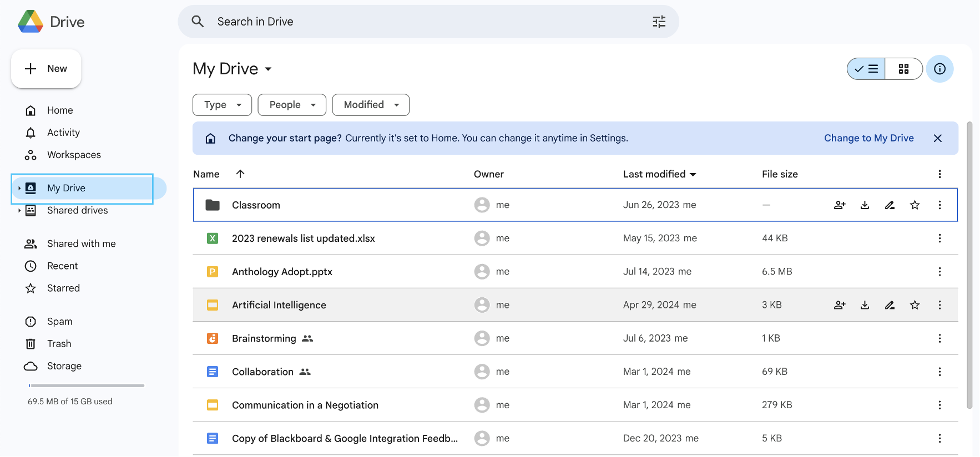Viewport: 980px width, 457px height.
Task: Open more actions for Anthology Adopt.pptx
Action: (939, 272)
